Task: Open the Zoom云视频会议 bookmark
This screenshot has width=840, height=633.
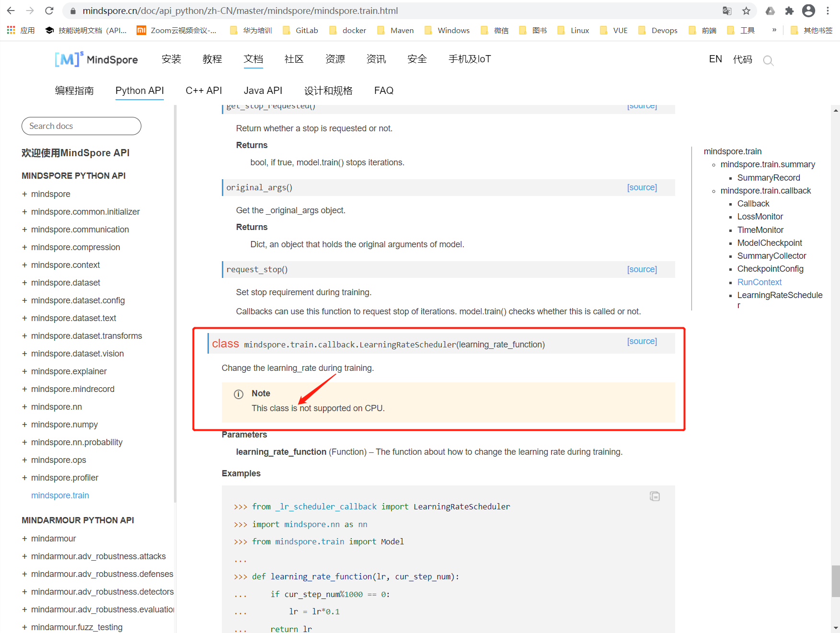Action: click(x=177, y=30)
